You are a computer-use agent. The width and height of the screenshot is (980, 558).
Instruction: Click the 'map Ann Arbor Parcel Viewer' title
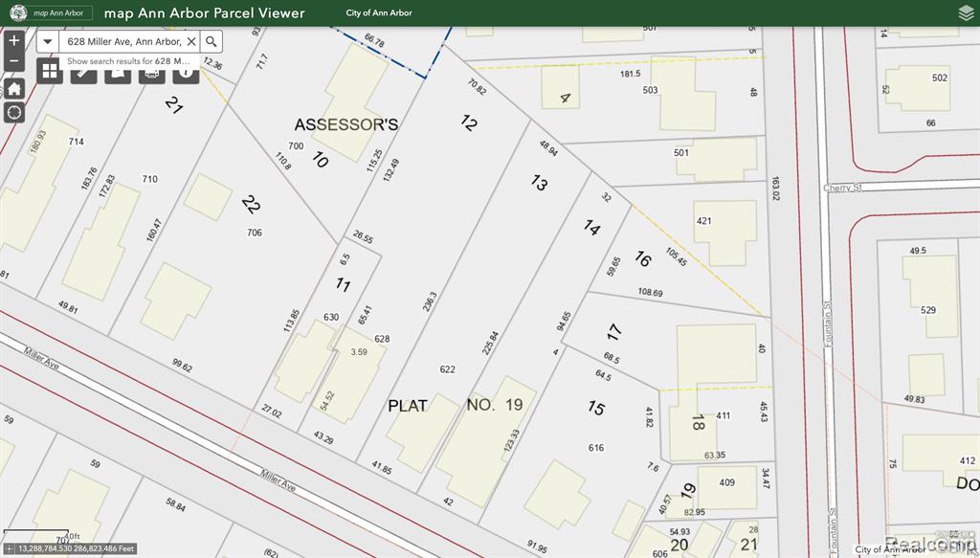click(205, 13)
